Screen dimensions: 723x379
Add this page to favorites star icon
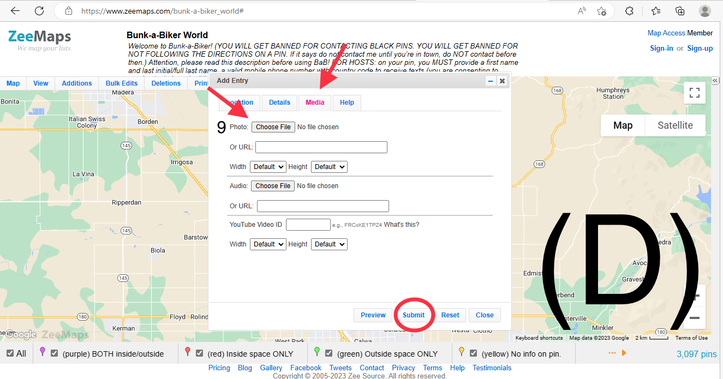pos(601,11)
